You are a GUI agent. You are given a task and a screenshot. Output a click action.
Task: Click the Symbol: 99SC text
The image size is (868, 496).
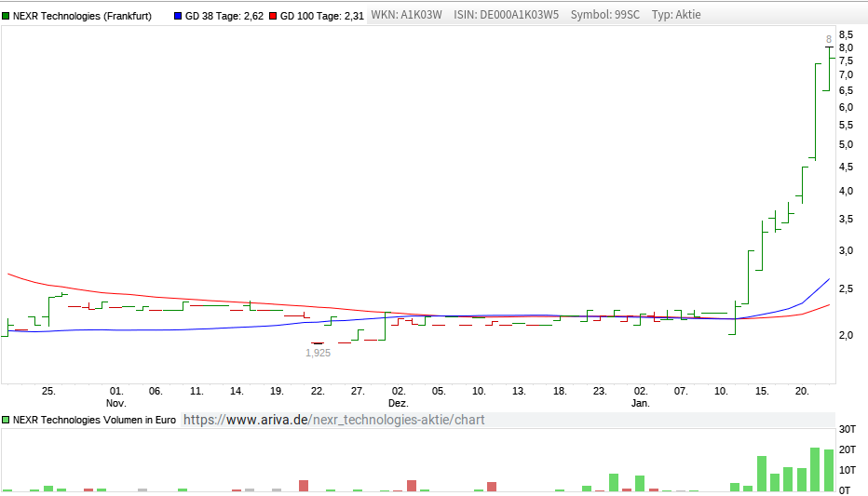(605, 15)
